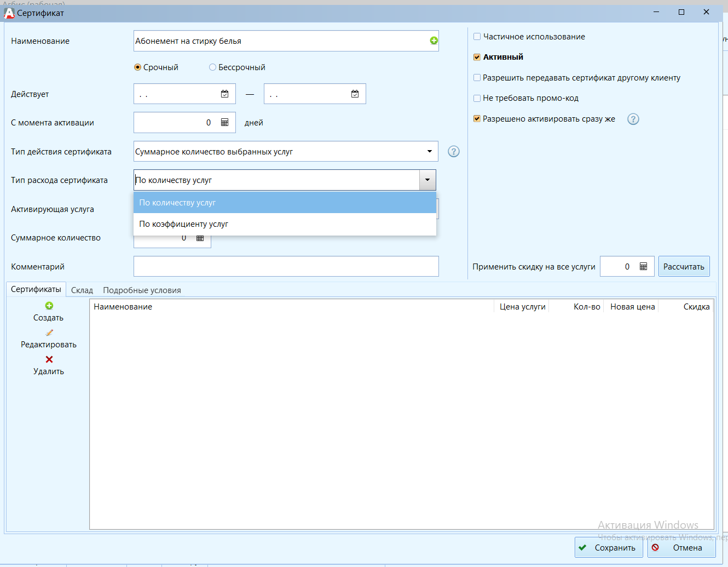Viewport: 728px width, 567px height.
Task: Click the green plus icon in the Наименование field
Action: coord(434,41)
